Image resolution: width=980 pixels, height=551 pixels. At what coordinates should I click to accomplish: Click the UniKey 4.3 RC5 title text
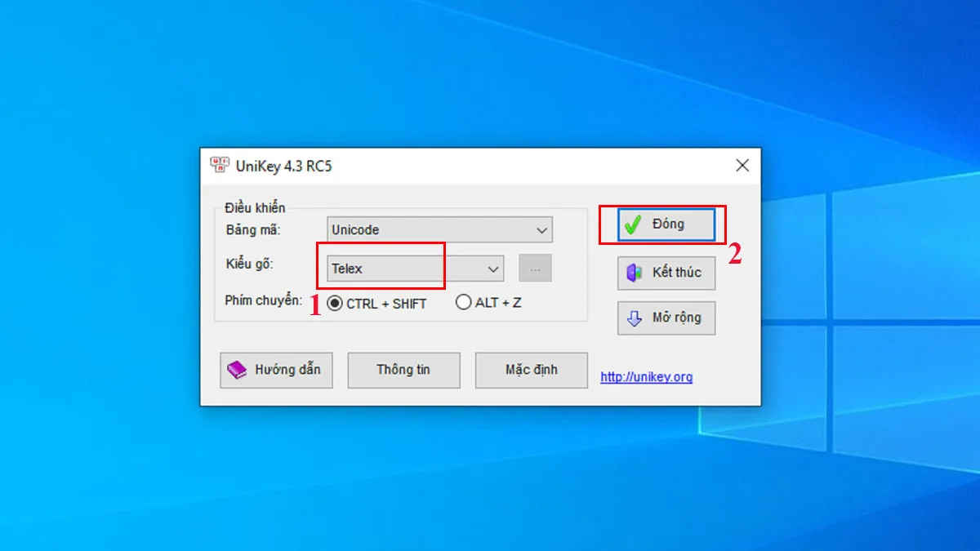point(283,167)
